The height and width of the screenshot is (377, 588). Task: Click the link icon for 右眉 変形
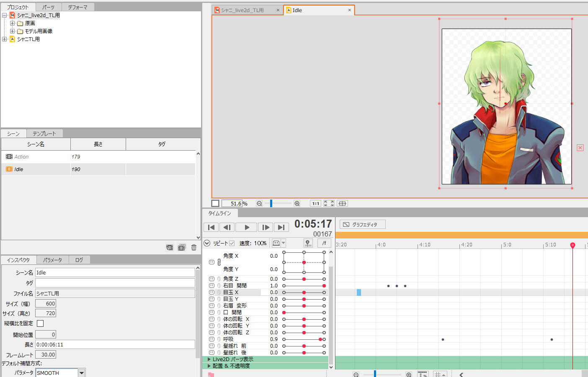pos(219,305)
